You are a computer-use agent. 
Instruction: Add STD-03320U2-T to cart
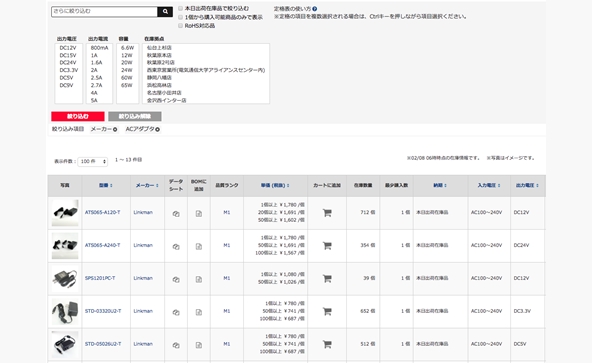click(327, 311)
